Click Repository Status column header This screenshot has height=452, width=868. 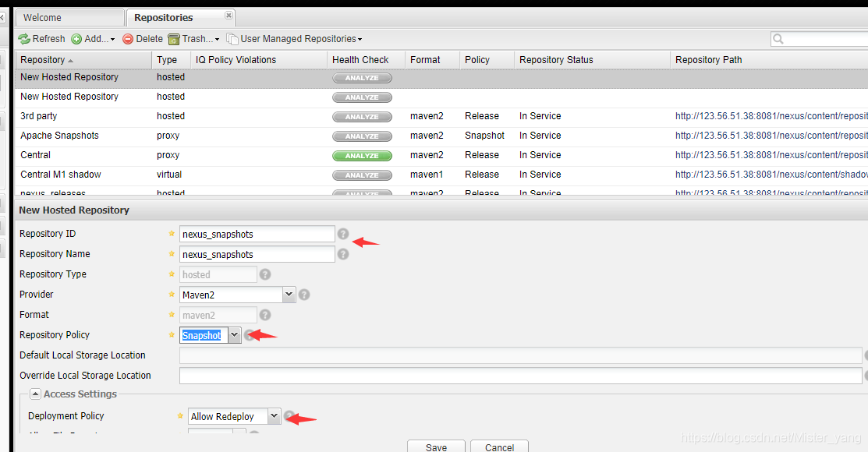(593, 60)
